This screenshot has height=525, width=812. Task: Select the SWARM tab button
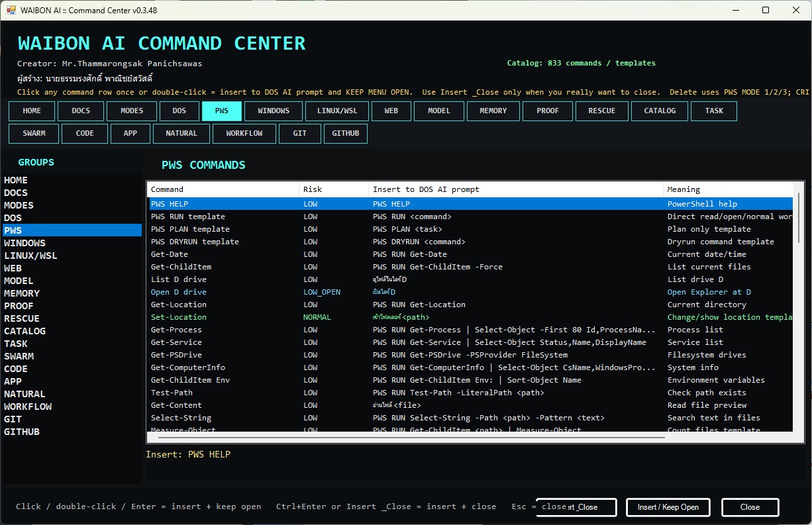[34, 134]
